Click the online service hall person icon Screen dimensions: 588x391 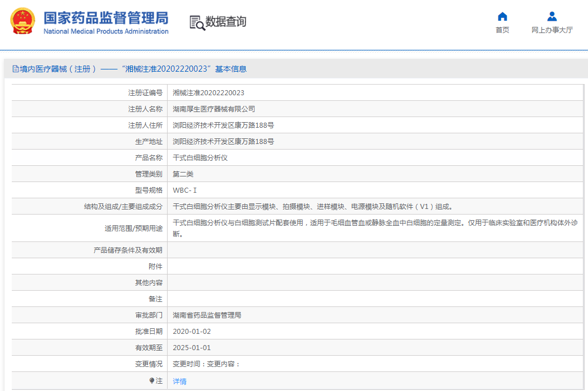pos(552,16)
